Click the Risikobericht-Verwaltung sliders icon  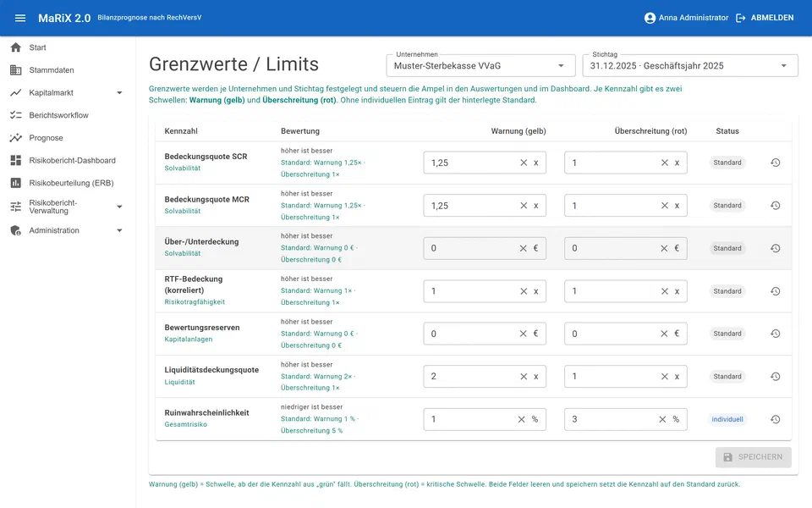(16, 207)
